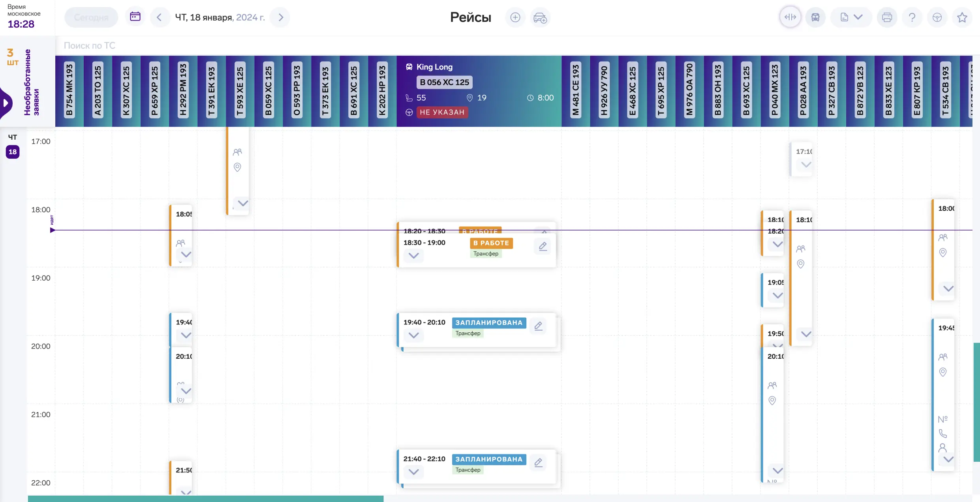Click location pin in 20:10 Р 040 МХ trip
The height and width of the screenshot is (502, 980).
click(772, 401)
